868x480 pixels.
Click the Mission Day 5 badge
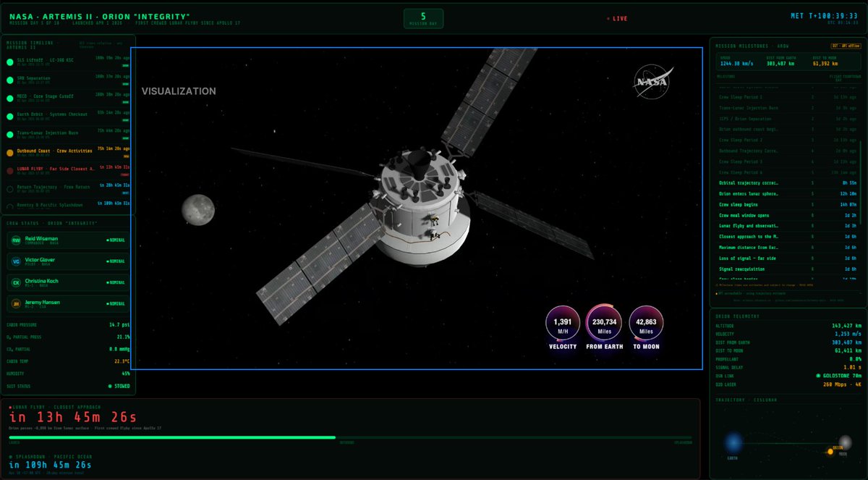coord(423,18)
